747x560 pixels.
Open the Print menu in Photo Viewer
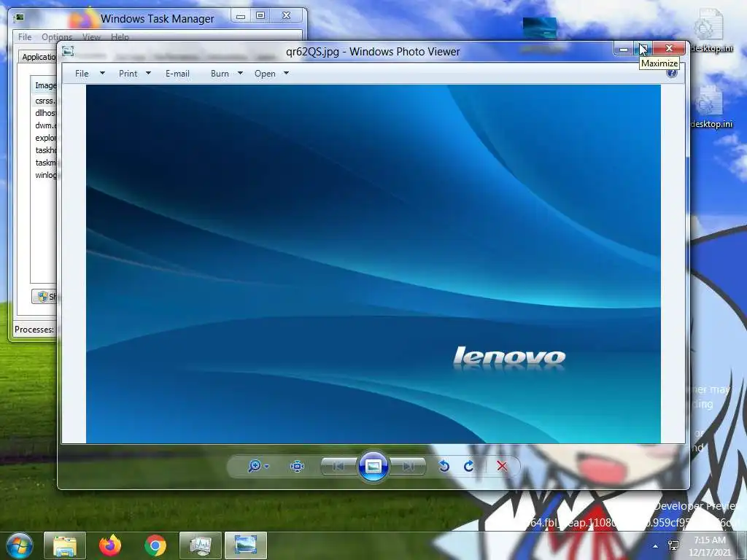tap(128, 74)
